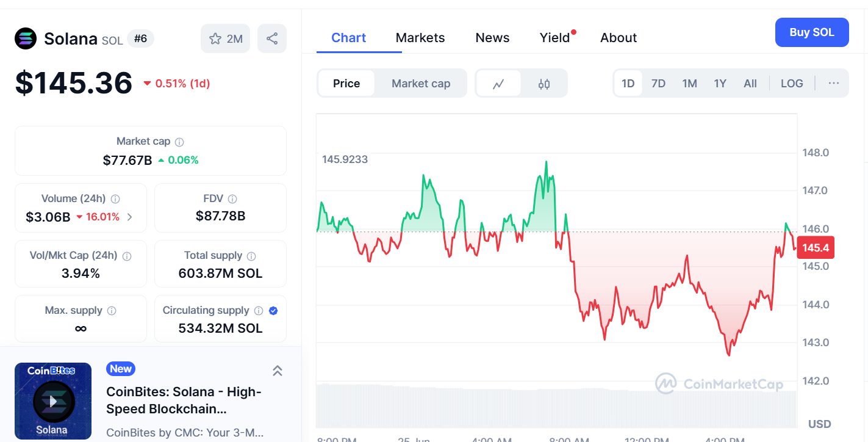The image size is (868, 442).
Task: Set chart range to 1M
Action: coord(689,84)
